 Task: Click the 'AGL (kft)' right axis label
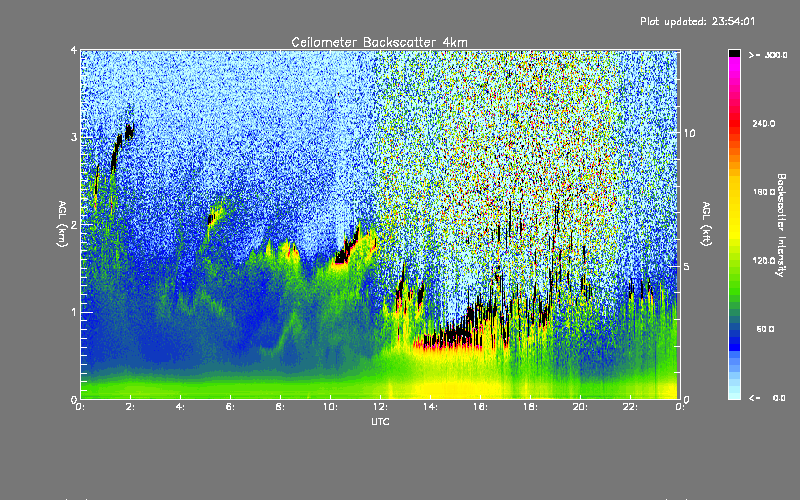[x=707, y=224]
